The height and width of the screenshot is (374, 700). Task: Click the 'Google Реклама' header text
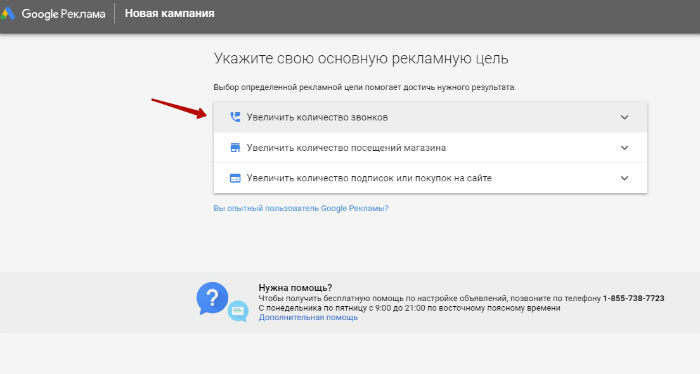pos(63,14)
